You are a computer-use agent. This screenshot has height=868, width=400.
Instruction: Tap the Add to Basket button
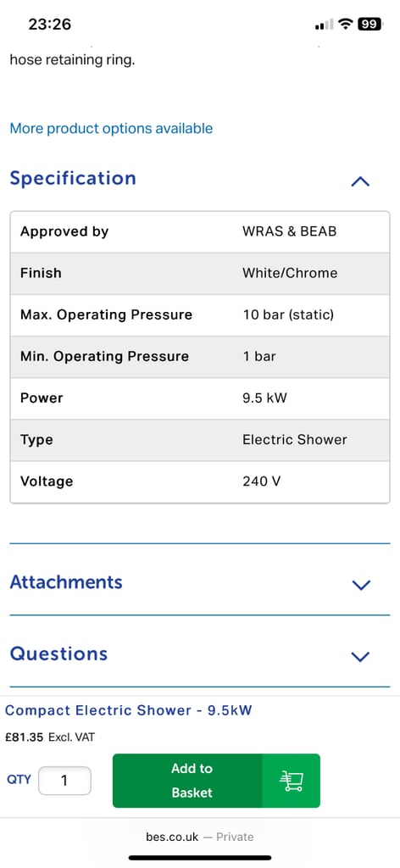point(216,781)
